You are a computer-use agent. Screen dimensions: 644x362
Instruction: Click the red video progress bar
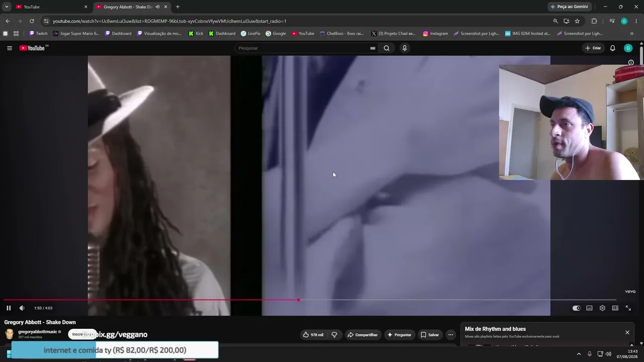151,300
